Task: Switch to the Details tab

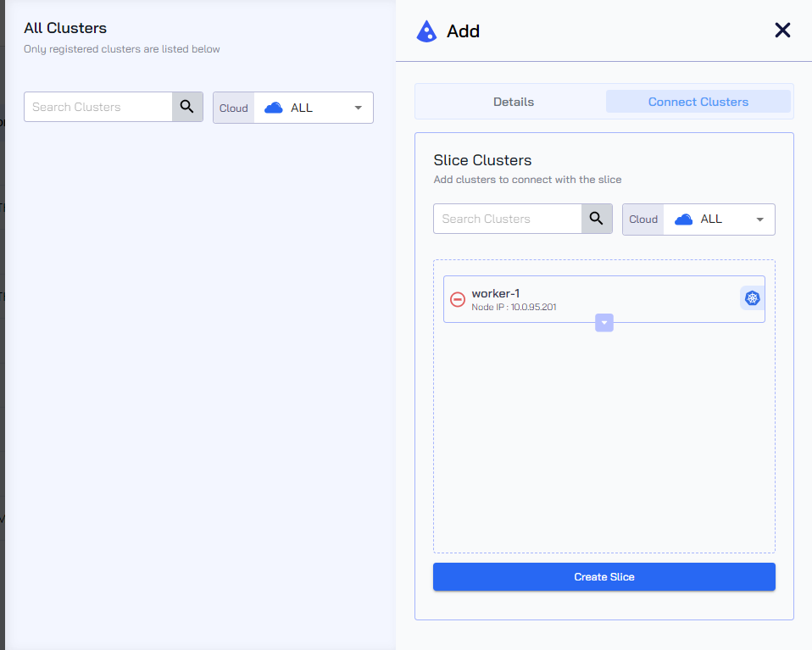Action: tap(513, 102)
